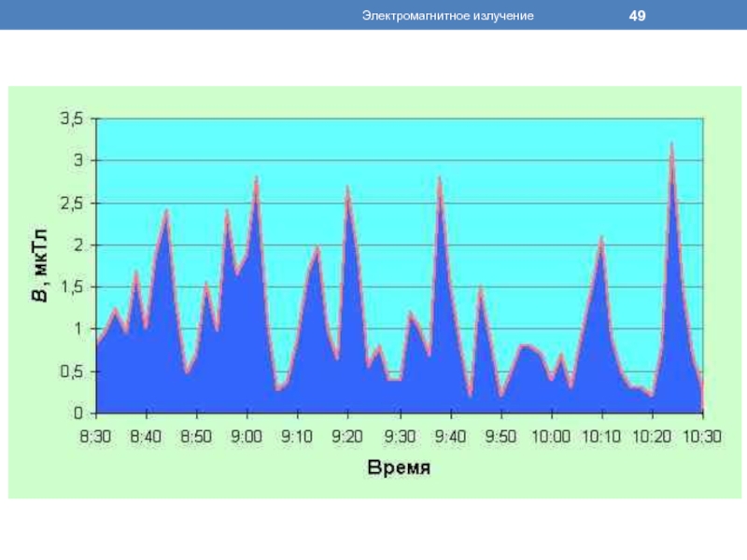The width and height of the screenshot is (747, 560).
Task: Click the y-axis value 0,5
Action: [x=72, y=371]
